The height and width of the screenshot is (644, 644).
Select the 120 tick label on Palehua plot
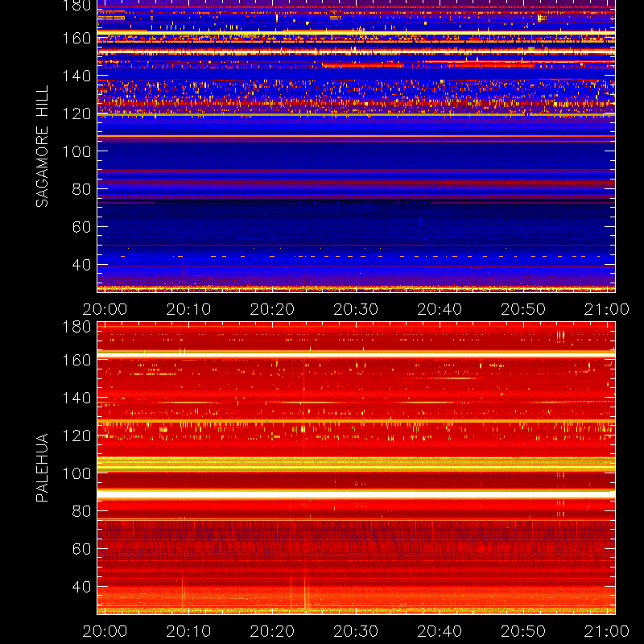coord(76,436)
